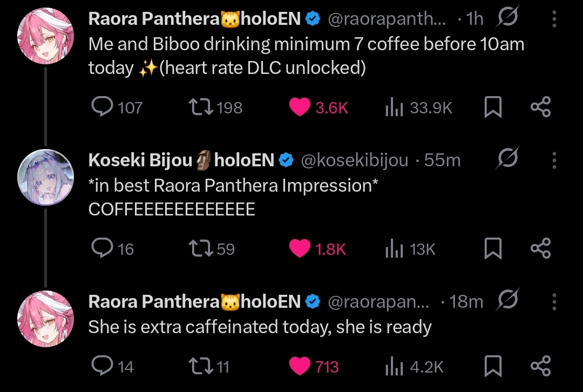Viewport: 583px width, 392px height.
Task: Share Koseki Bijou's tweet
Action: pyautogui.click(x=540, y=248)
